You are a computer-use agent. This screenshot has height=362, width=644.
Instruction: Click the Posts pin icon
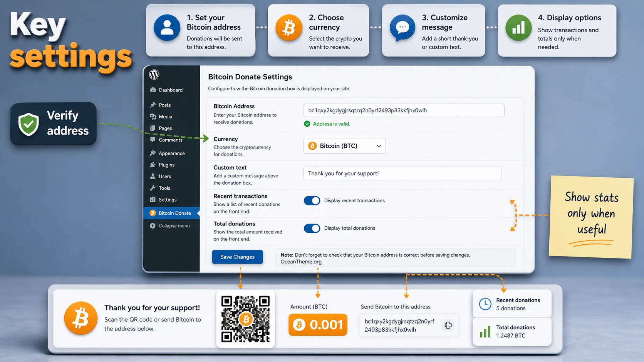pyautogui.click(x=153, y=105)
